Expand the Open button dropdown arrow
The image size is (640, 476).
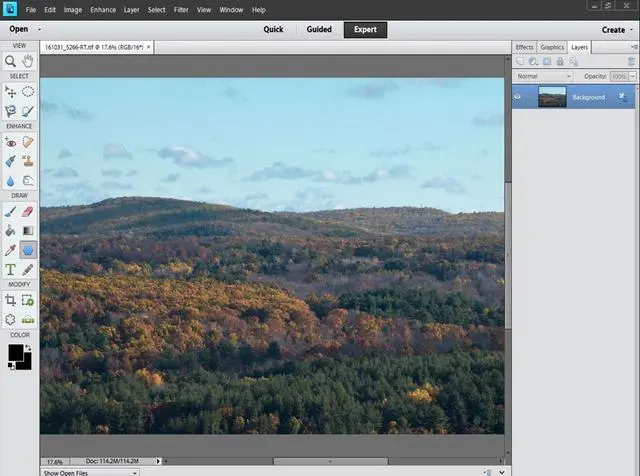pyautogui.click(x=40, y=29)
